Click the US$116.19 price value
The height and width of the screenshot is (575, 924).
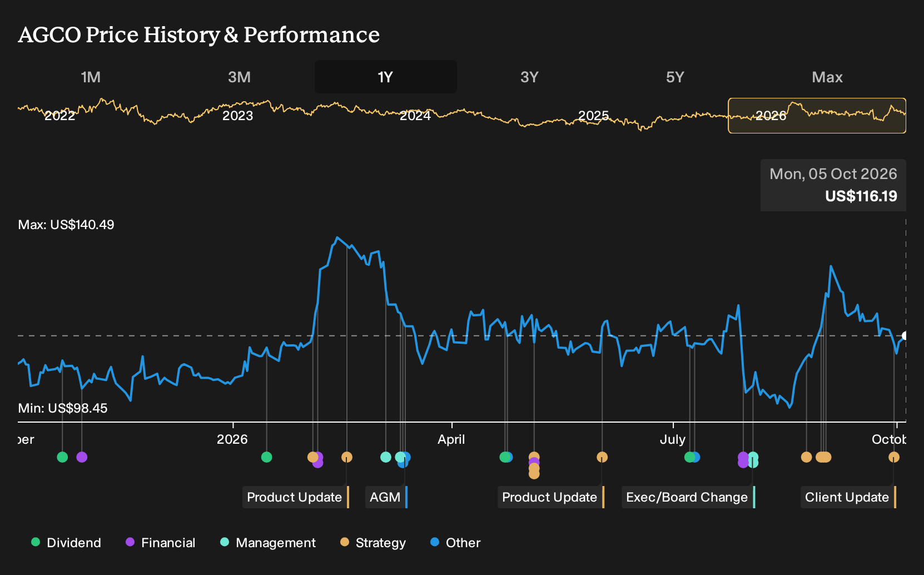pyautogui.click(x=861, y=196)
